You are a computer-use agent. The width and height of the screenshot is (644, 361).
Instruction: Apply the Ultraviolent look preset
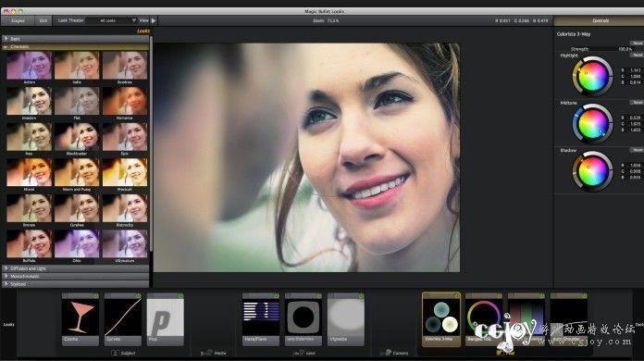tap(125, 244)
